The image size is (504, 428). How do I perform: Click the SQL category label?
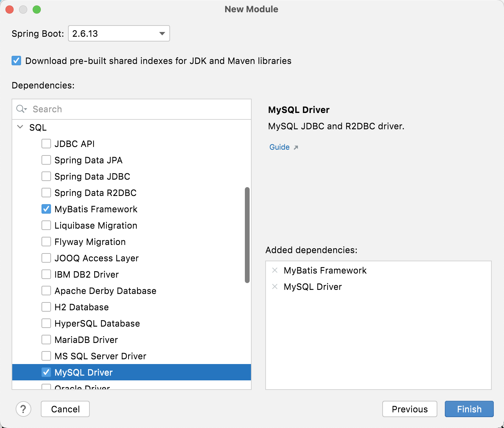[38, 128]
